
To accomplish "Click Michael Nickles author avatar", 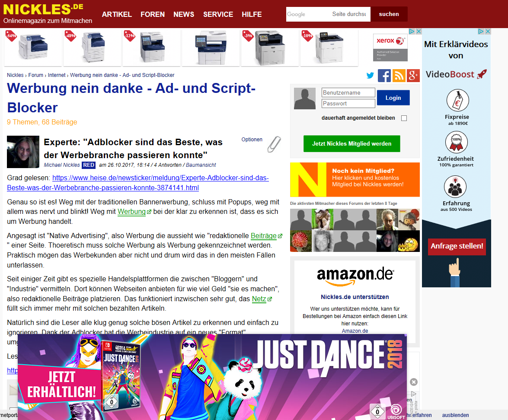I will pos(23,152).
